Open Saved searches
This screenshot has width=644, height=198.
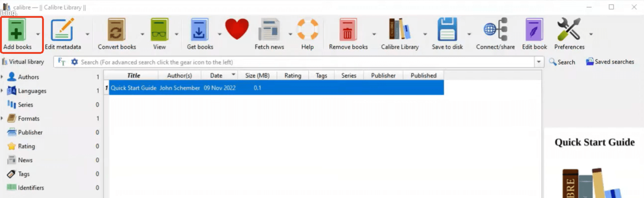click(x=610, y=62)
